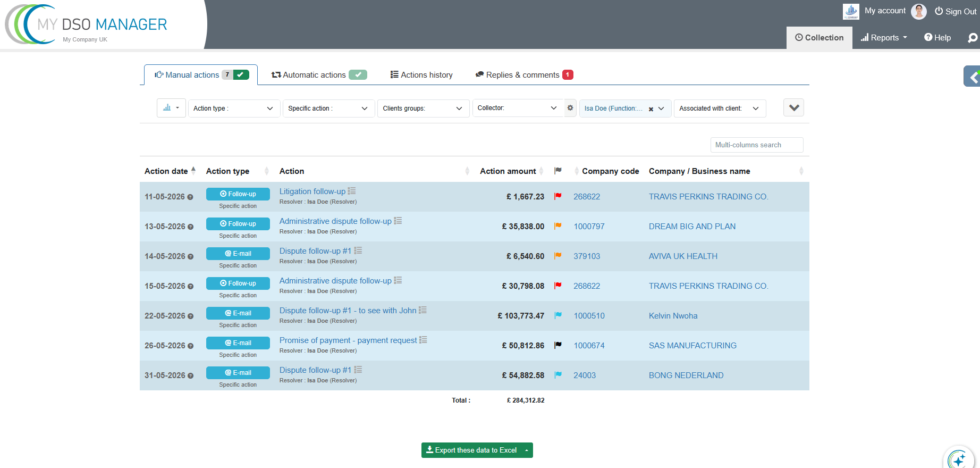
Task: Open the Associated with client dropdown
Action: click(720, 108)
